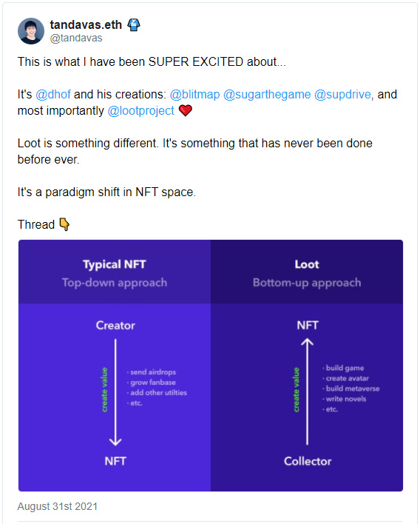Click the blue emoji badge beside tandavas.eth
Image resolution: width=420 pixels, height=524 pixels.
(x=134, y=24)
